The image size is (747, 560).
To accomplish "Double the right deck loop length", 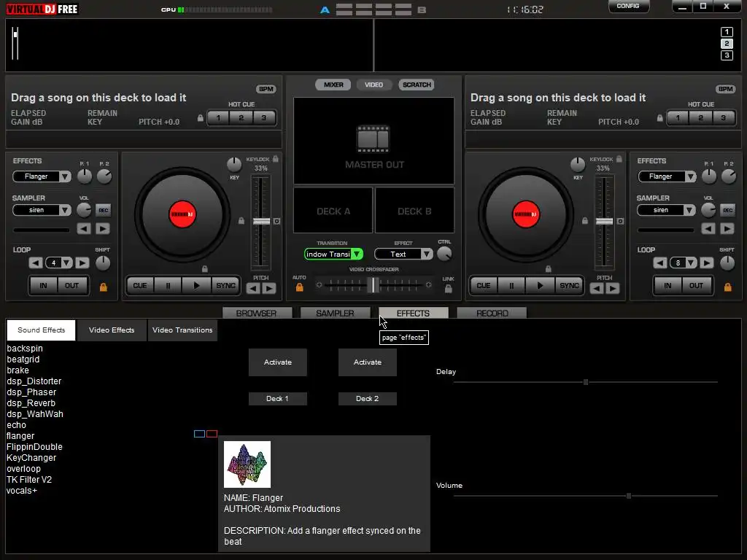I will [x=706, y=262].
